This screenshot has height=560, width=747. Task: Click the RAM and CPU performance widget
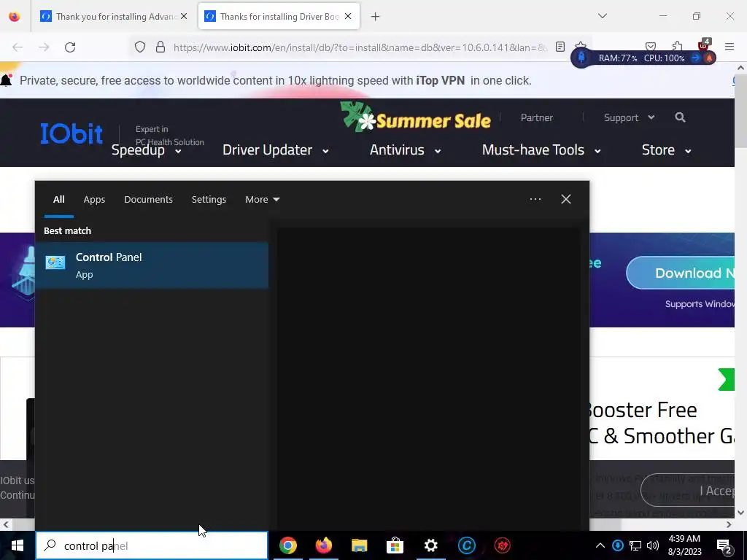pos(643,58)
